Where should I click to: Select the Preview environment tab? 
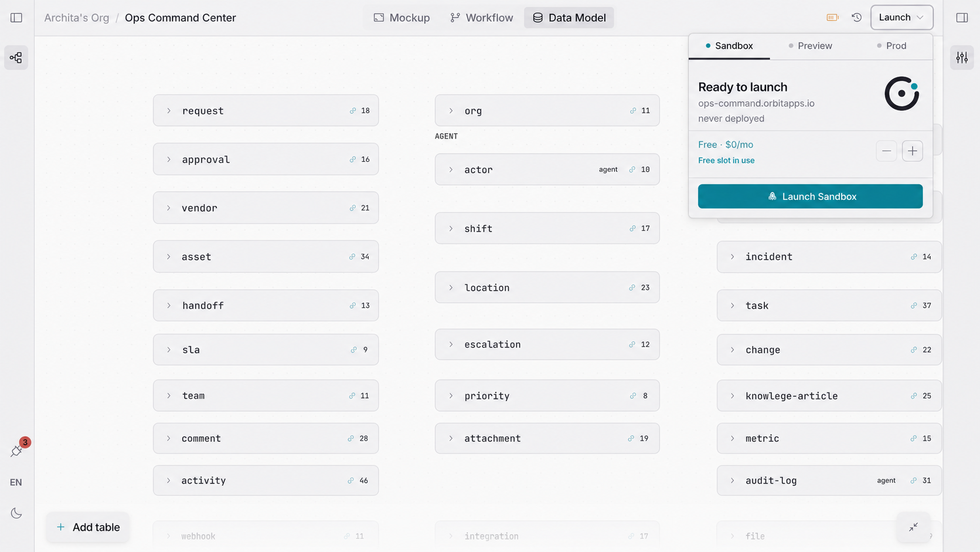click(810, 46)
